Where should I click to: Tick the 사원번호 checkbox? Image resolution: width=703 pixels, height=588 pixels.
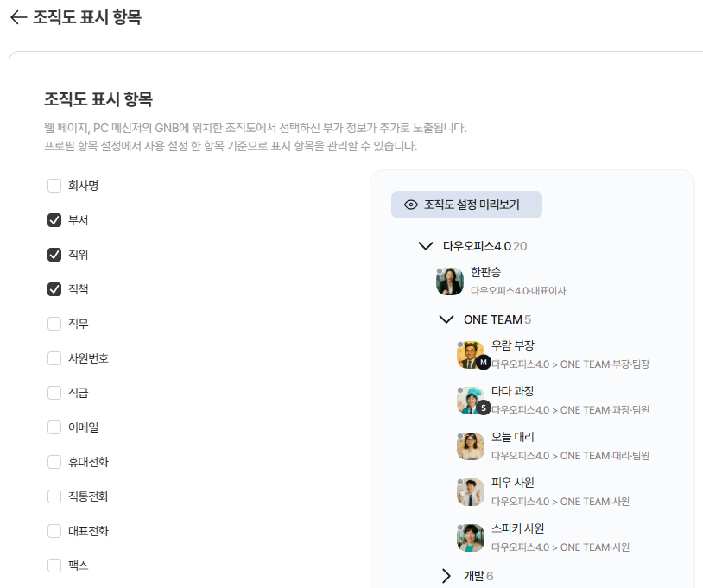tap(54, 358)
